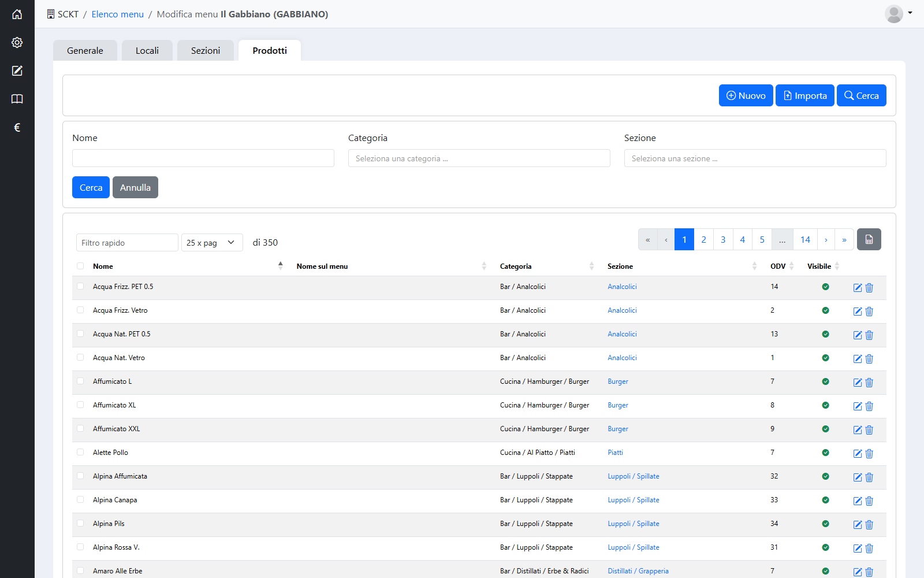Image resolution: width=924 pixels, height=578 pixels.
Task: Tick the select-all checkbox in the table header
Action: [x=80, y=266]
